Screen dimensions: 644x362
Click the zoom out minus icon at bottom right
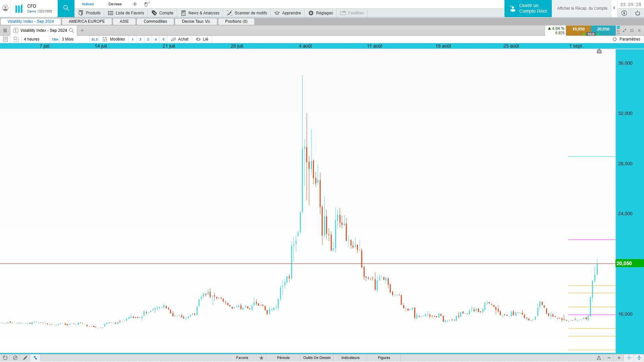click(x=609, y=358)
